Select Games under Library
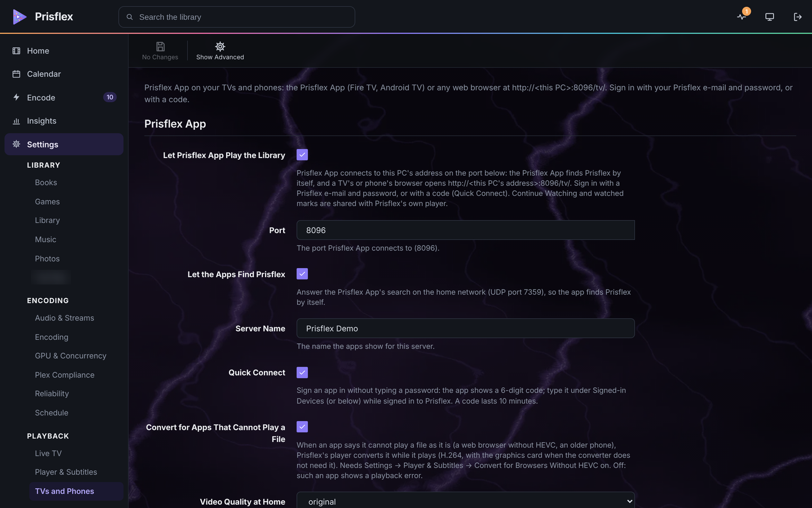Viewport: 812px width, 508px height. [47, 202]
